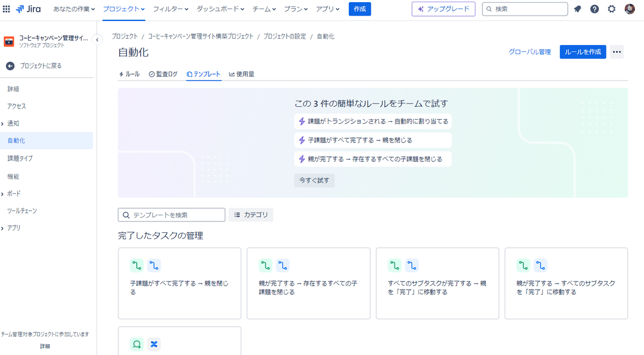Click the ルールを作成 button
644x355 pixels.
point(583,52)
